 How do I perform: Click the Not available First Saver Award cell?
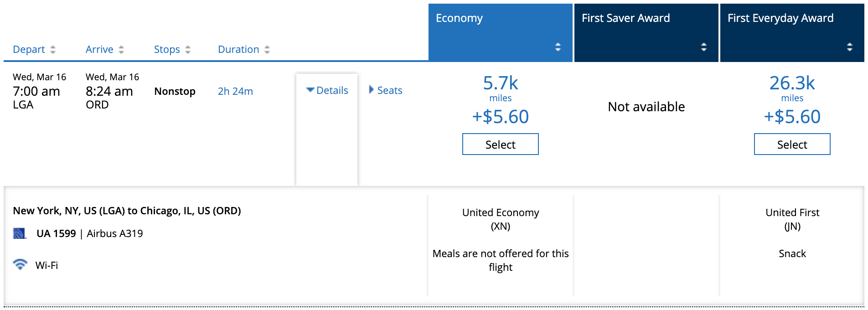point(646,107)
